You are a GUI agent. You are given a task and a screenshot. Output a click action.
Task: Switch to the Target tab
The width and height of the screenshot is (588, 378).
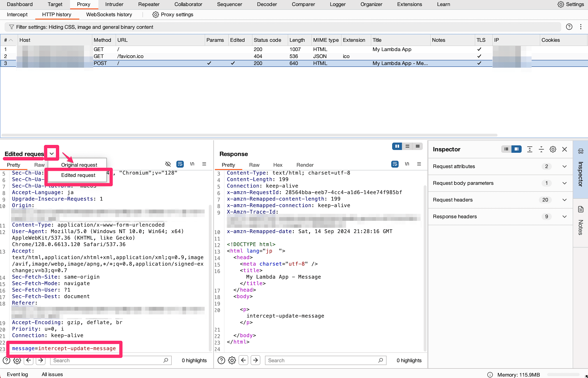[55, 4]
